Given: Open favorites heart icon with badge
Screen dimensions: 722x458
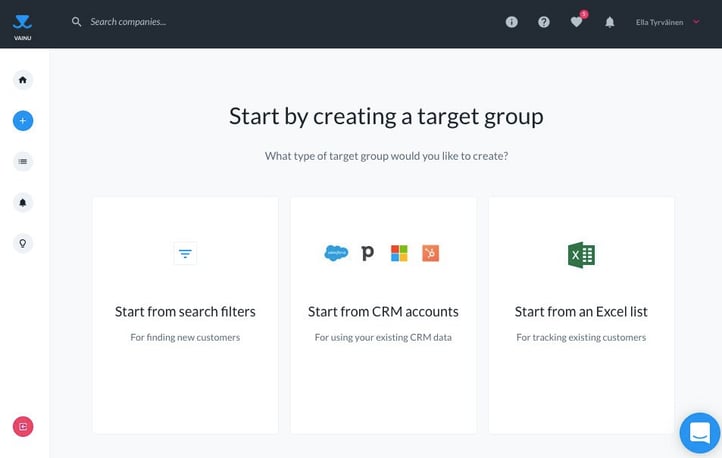Looking at the screenshot, I should (577, 22).
